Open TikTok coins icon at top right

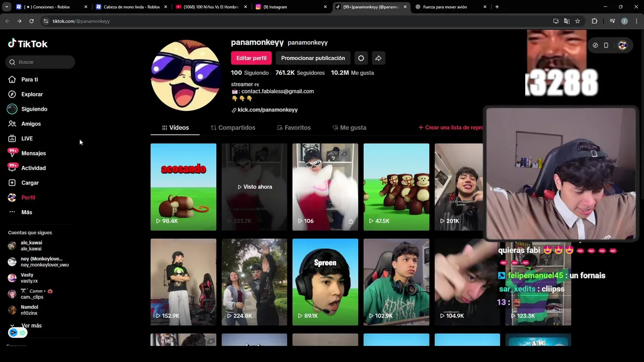pyautogui.click(x=595, y=45)
